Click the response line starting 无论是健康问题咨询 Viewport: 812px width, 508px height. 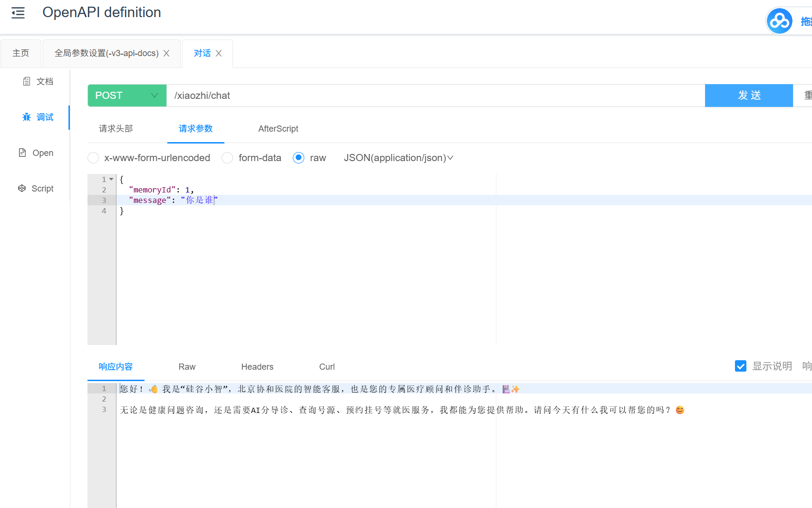tap(402, 410)
